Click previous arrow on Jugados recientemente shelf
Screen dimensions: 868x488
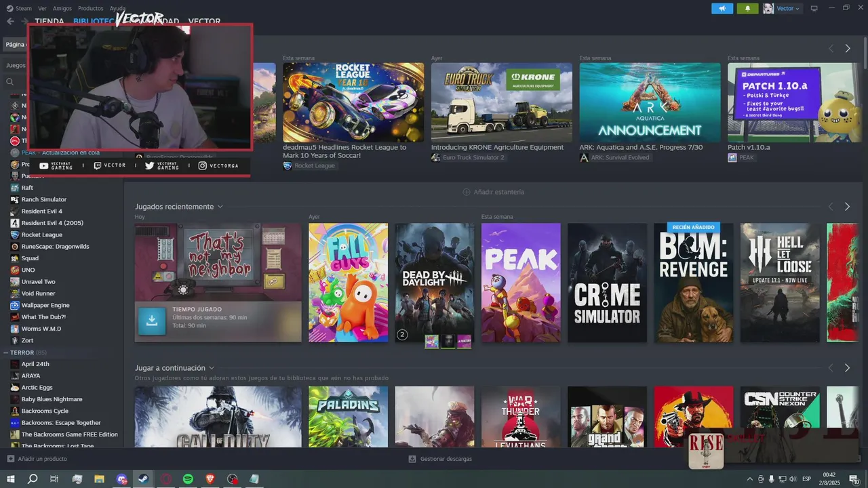831,206
